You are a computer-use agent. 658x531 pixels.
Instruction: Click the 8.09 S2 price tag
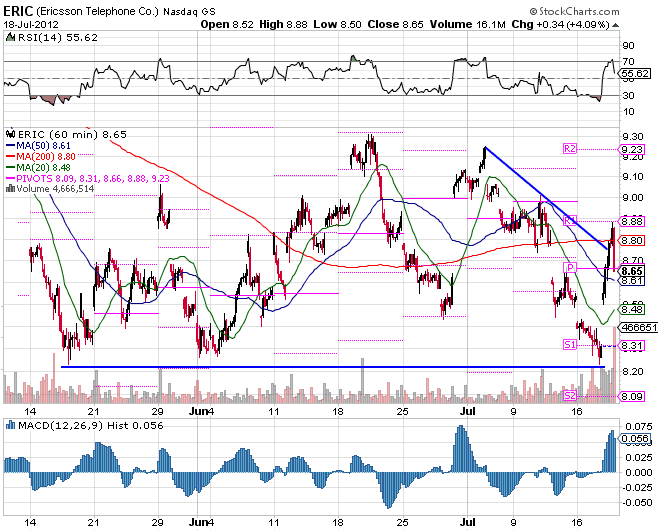click(x=632, y=396)
